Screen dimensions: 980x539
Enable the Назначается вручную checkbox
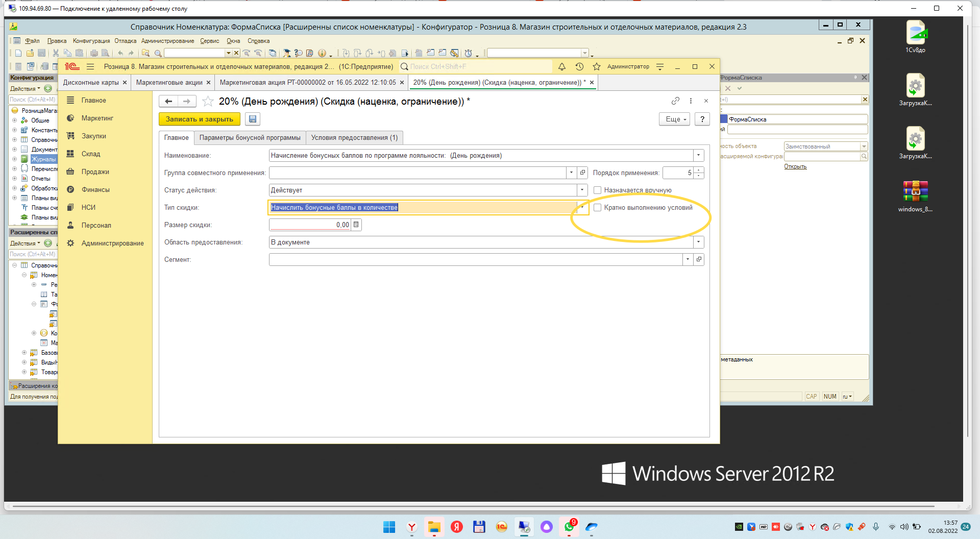click(597, 190)
